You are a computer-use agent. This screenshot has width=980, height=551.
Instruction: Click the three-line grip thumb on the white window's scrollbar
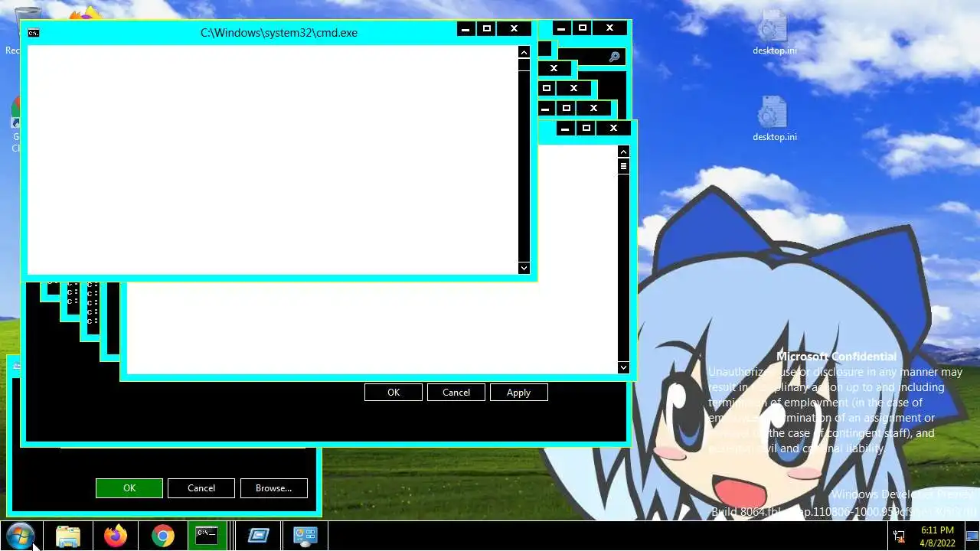(x=623, y=166)
